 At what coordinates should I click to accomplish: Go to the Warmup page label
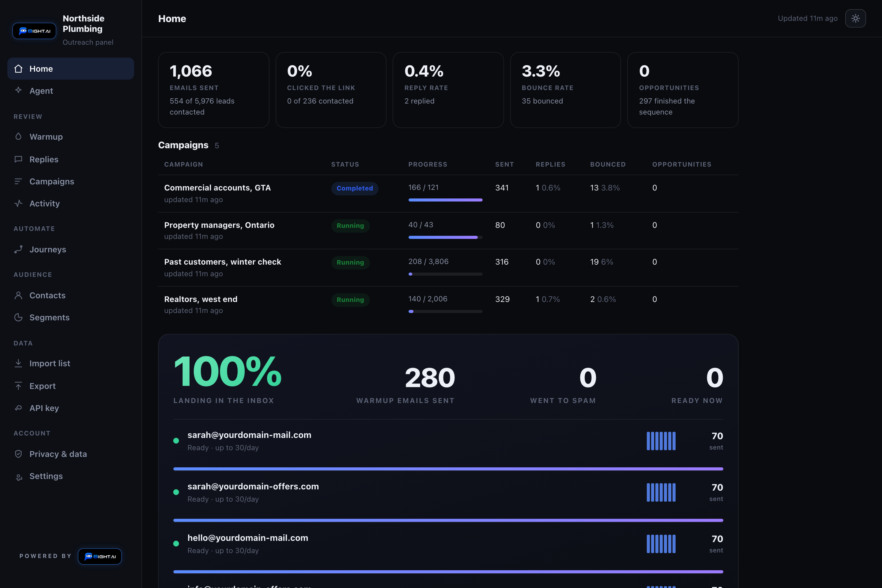coord(46,137)
